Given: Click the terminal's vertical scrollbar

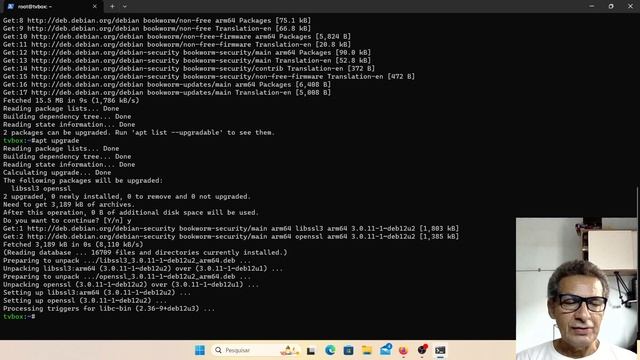Looking at the screenshot, I should [x=638, y=202].
